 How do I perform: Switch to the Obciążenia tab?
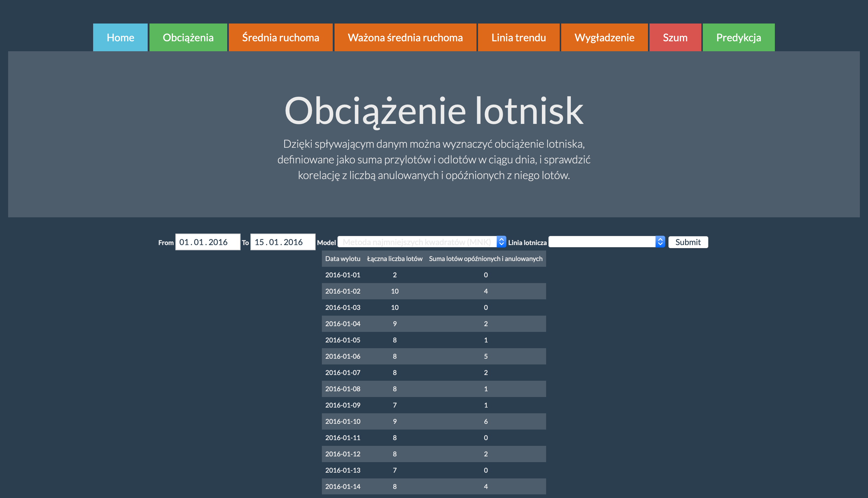click(x=188, y=38)
